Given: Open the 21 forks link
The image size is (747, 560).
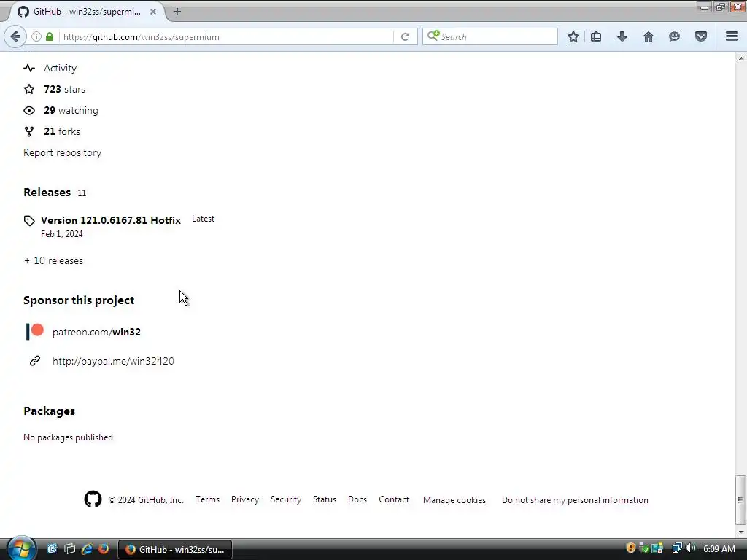Looking at the screenshot, I should pos(62,131).
